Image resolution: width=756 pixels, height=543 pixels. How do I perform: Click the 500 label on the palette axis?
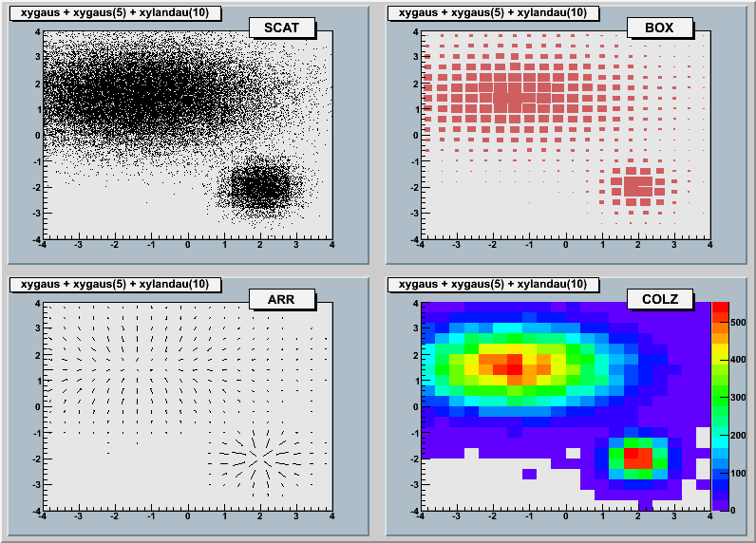[x=740, y=323]
